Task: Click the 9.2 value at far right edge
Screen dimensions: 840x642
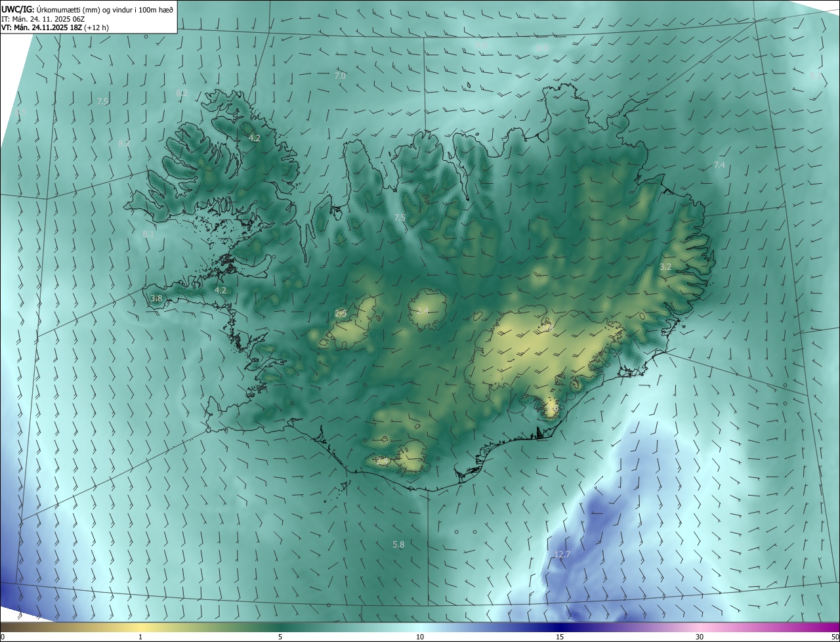Action: (814, 76)
